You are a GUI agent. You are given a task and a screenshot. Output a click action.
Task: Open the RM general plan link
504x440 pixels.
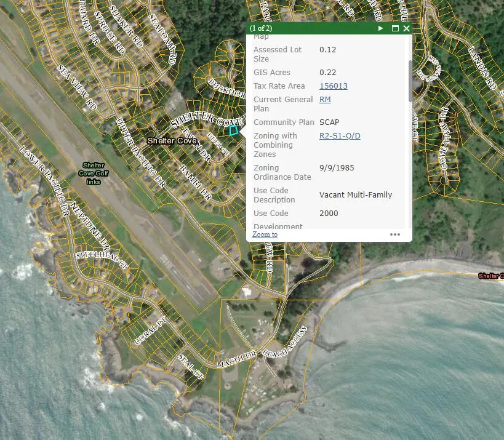[325, 100]
